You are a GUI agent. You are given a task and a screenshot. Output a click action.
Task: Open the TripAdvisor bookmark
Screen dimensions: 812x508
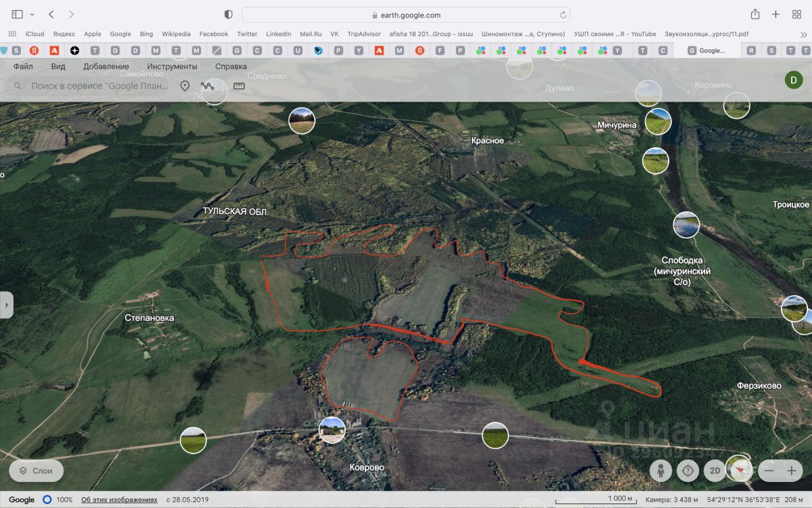(x=364, y=34)
